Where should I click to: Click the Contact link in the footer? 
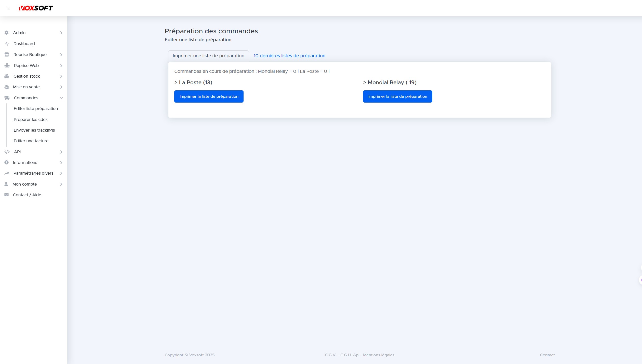tap(547, 355)
